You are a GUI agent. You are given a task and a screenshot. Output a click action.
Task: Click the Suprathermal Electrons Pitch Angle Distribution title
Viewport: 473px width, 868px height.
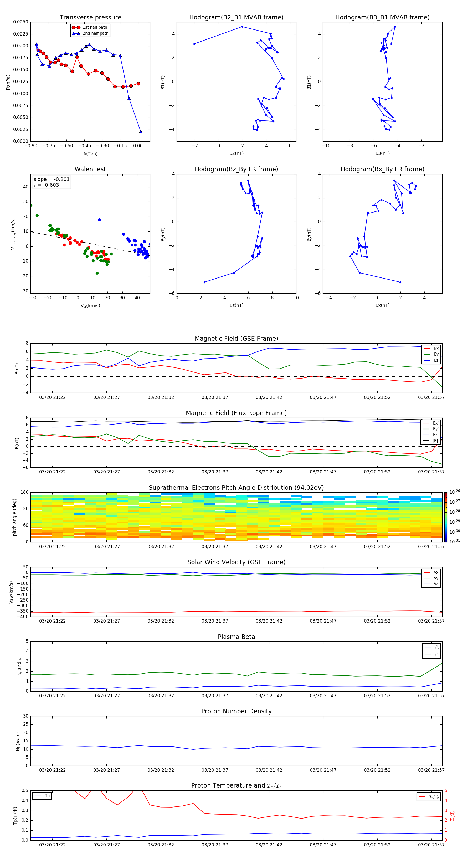(x=236, y=488)
